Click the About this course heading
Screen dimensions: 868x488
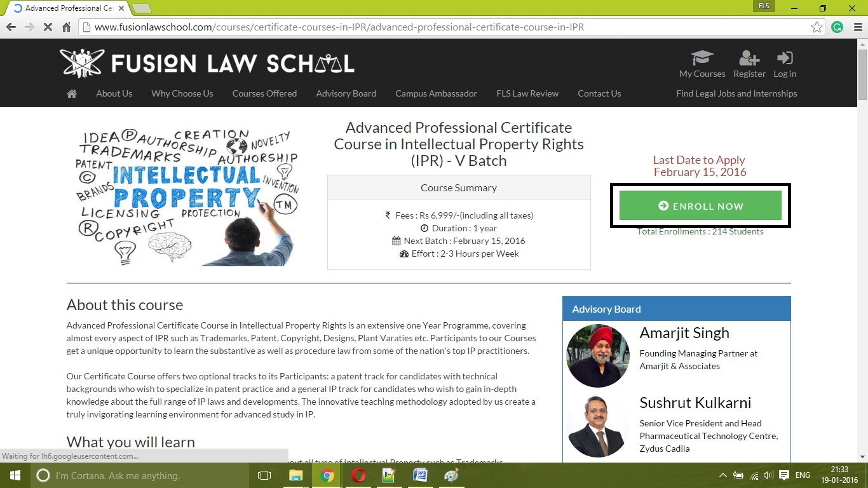pos(125,305)
